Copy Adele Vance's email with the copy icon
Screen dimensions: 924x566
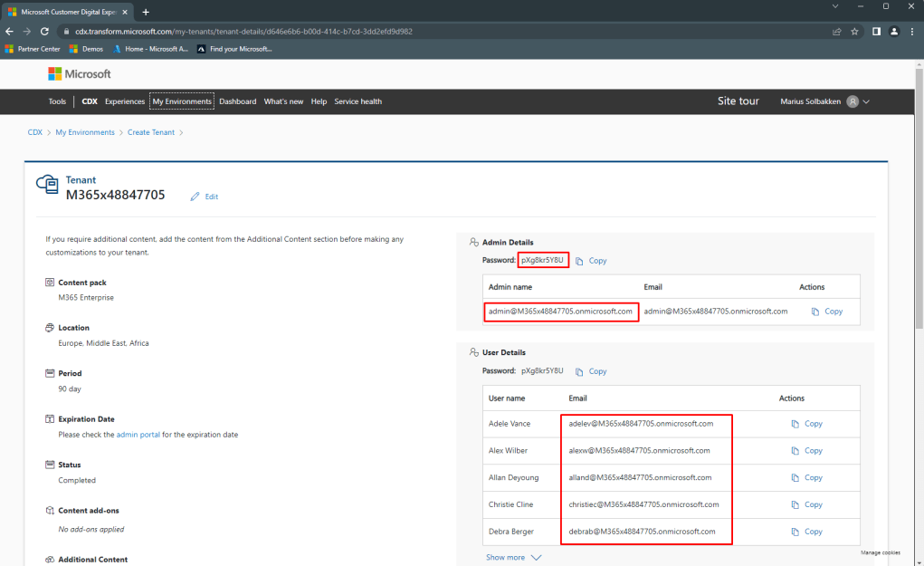tap(796, 424)
